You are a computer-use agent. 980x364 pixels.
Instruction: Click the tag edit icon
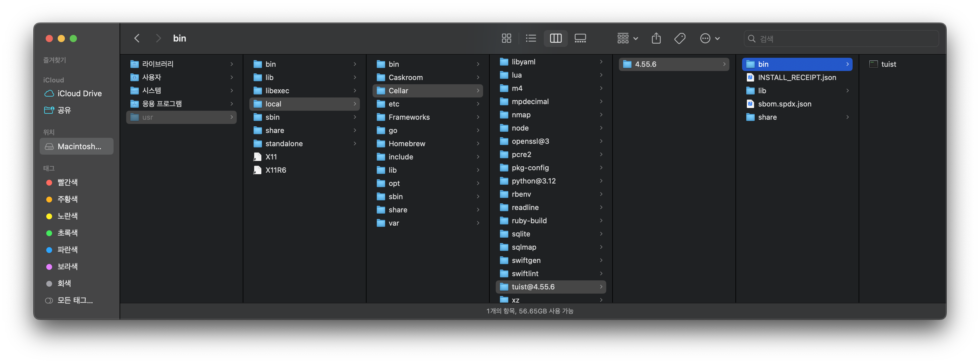(x=680, y=39)
